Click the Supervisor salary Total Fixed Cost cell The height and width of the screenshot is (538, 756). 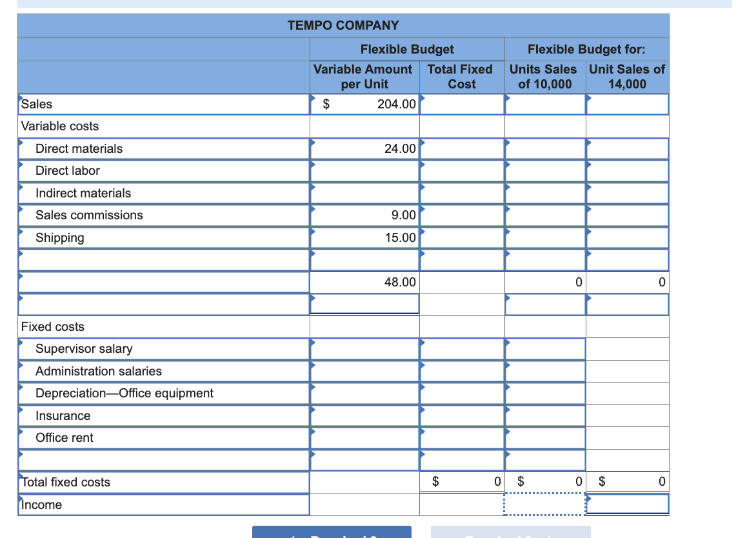pyautogui.click(x=462, y=348)
